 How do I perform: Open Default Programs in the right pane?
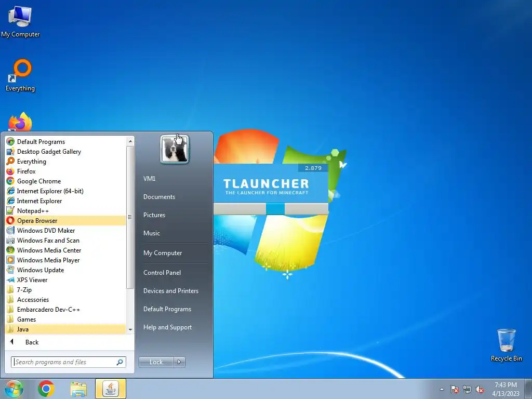(167, 309)
